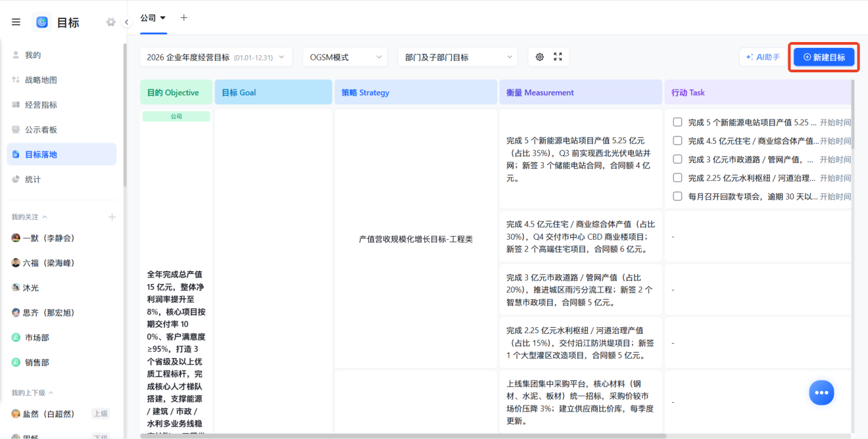Open 我的 in the sidebar
This screenshot has height=439, width=868.
pyautogui.click(x=62, y=55)
